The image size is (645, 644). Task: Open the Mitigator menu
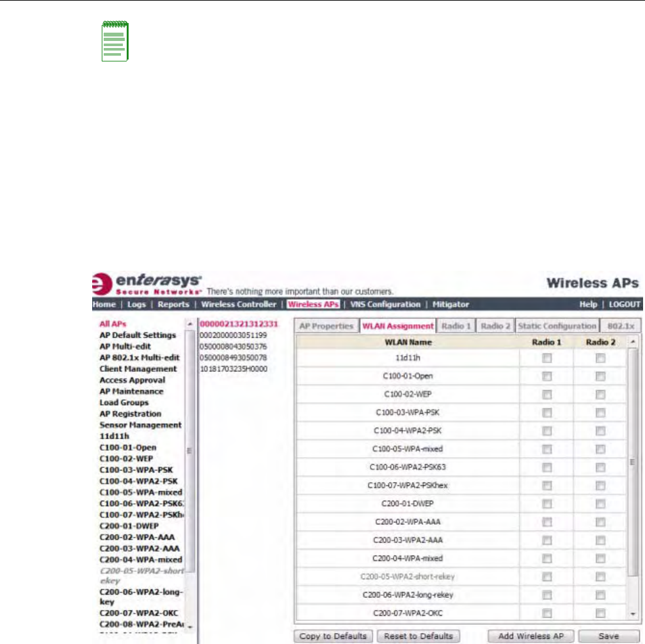(x=450, y=304)
